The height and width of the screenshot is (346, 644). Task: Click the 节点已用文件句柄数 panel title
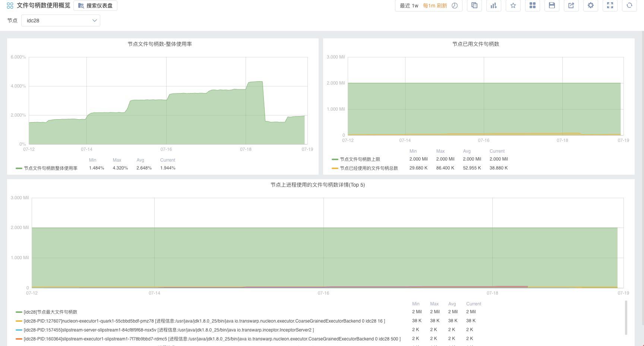(476, 44)
